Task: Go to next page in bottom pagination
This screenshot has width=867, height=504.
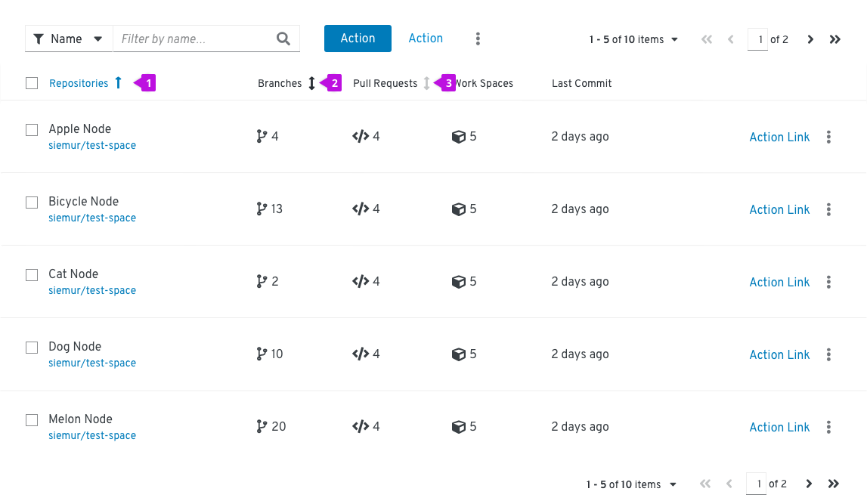Action: pyautogui.click(x=808, y=484)
